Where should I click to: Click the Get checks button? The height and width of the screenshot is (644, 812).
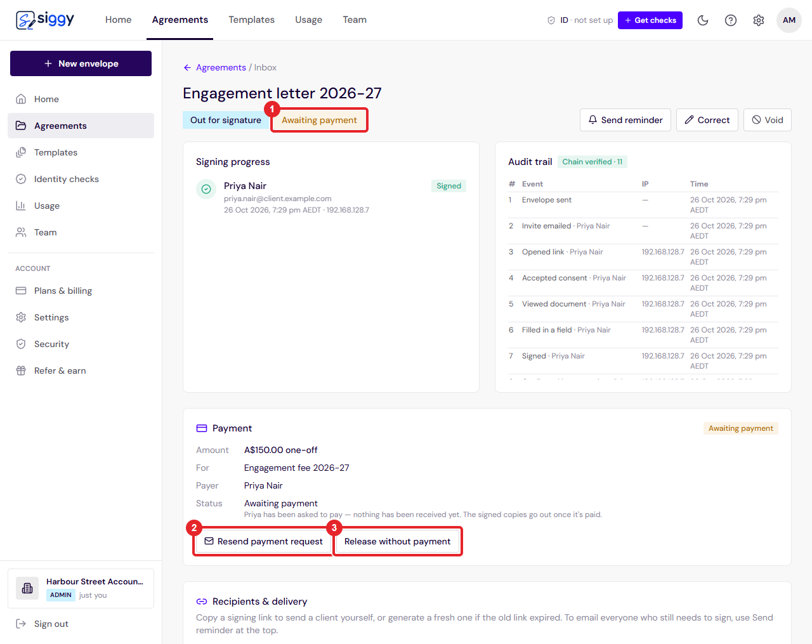[x=650, y=20]
